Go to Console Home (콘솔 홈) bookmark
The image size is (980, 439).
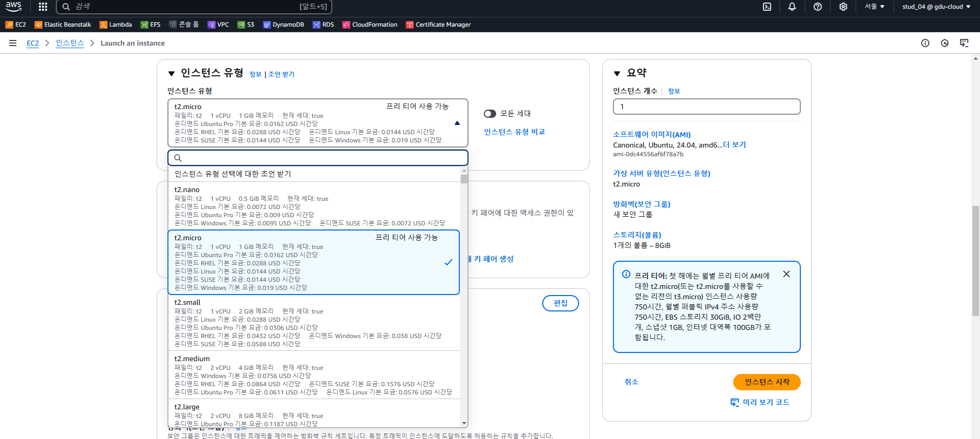pyautogui.click(x=184, y=25)
